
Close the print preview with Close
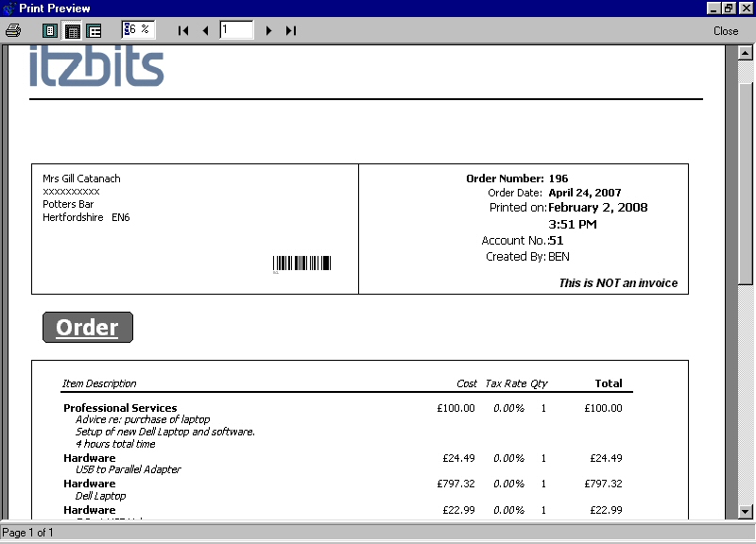pos(726,30)
